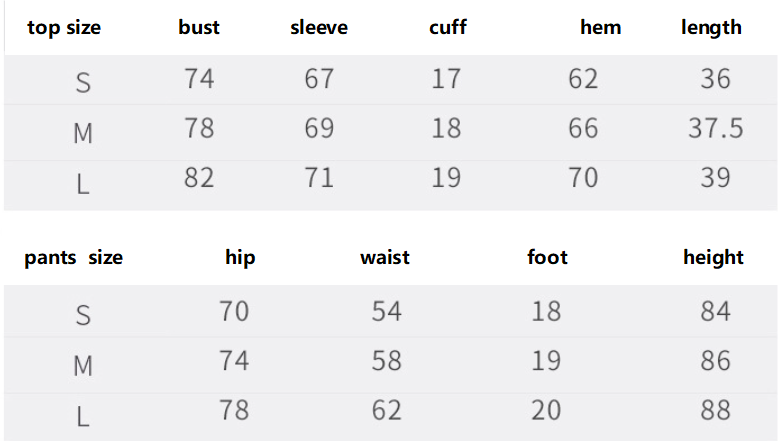Click the "sleeve" header in top table
This screenshot has width=778, height=441.
319,28
